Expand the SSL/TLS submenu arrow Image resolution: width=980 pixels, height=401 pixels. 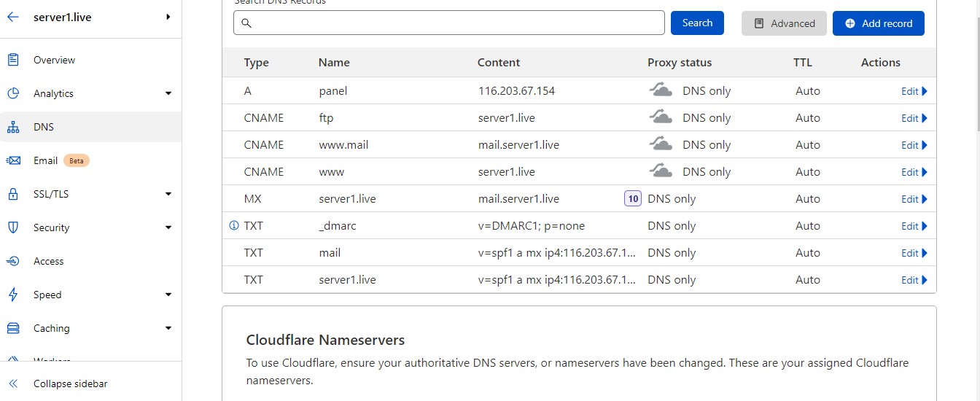[168, 194]
